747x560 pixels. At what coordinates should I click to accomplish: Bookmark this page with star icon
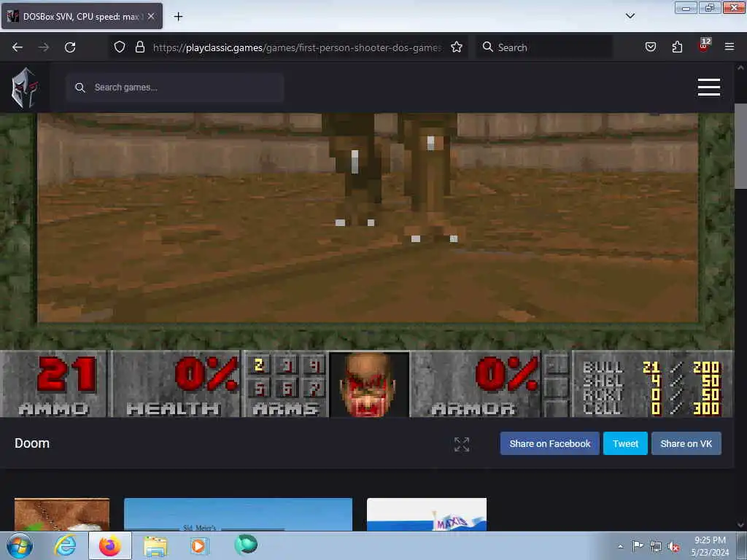point(457,47)
